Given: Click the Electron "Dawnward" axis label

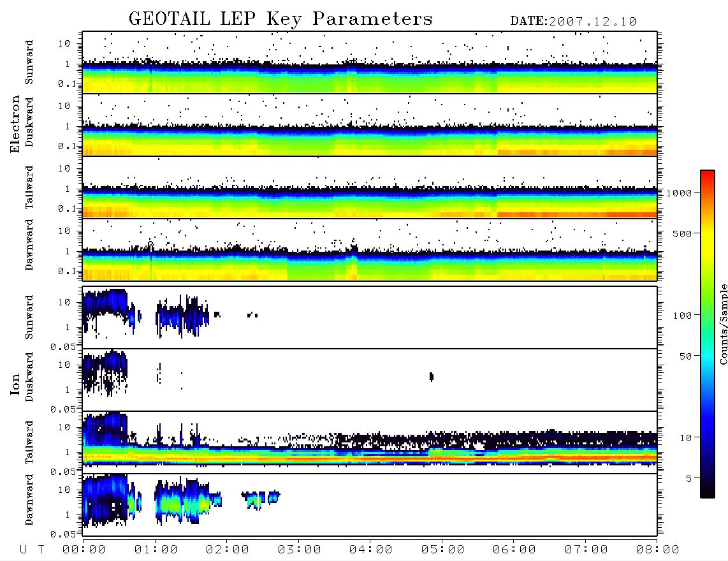Looking at the screenshot, I should click(29, 245).
